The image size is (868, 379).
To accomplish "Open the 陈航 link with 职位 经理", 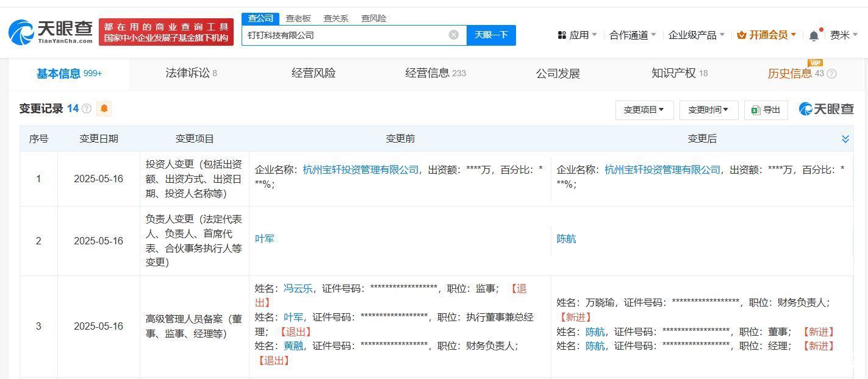I will pyautogui.click(x=595, y=345).
